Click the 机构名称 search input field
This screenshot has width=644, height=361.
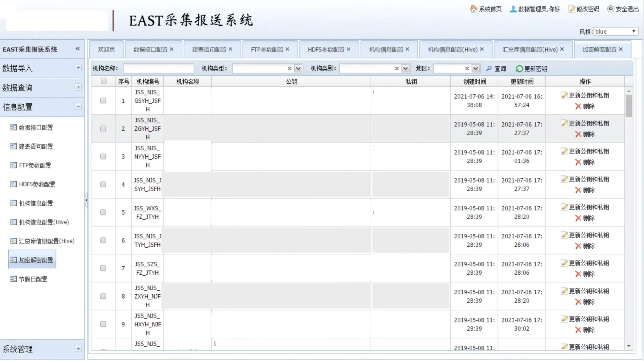tap(158, 68)
